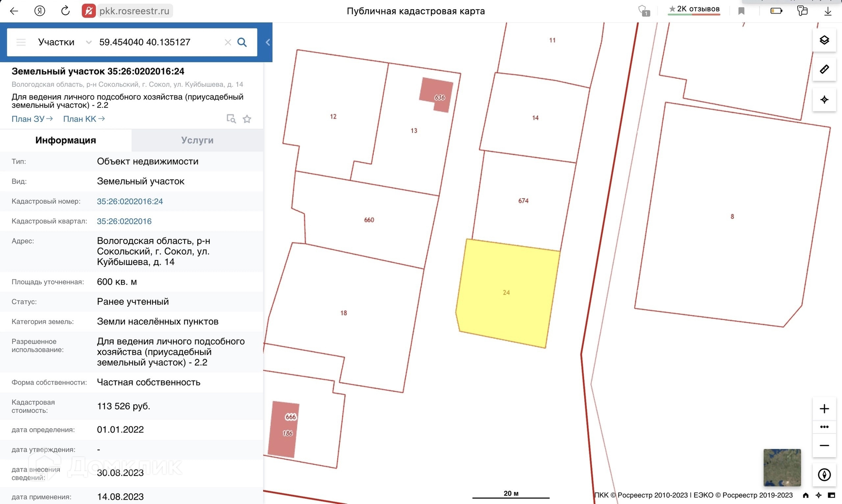Select the yellow parcel 24
This screenshot has width=842, height=504.
507,292
